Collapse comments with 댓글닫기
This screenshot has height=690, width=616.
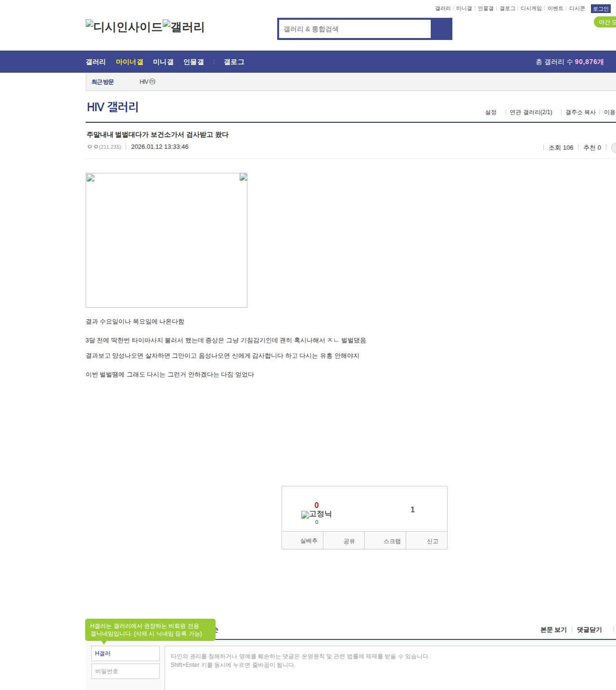(589, 630)
